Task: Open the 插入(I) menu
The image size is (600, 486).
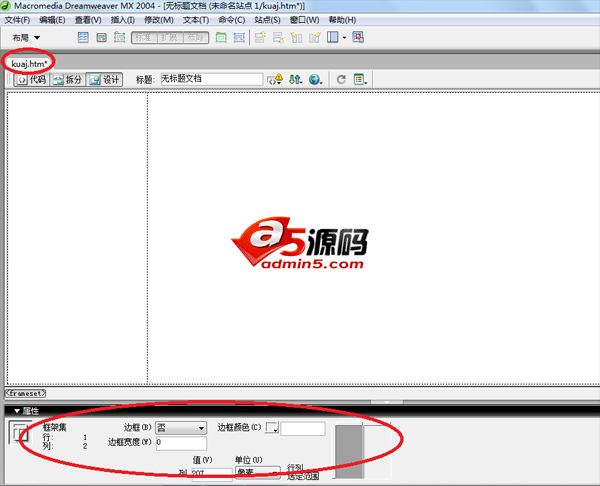Action: click(122, 20)
